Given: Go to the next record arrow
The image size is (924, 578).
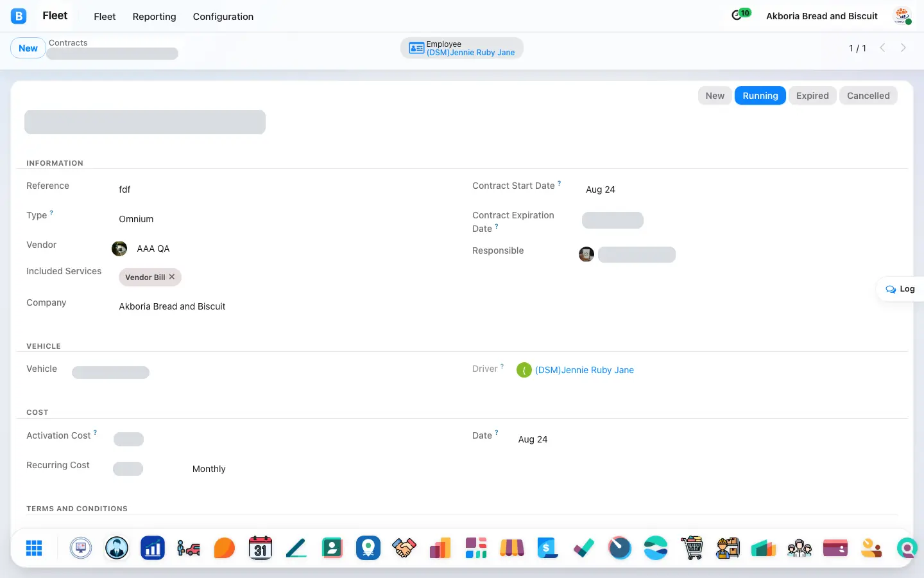Looking at the screenshot, I should 903,48.
